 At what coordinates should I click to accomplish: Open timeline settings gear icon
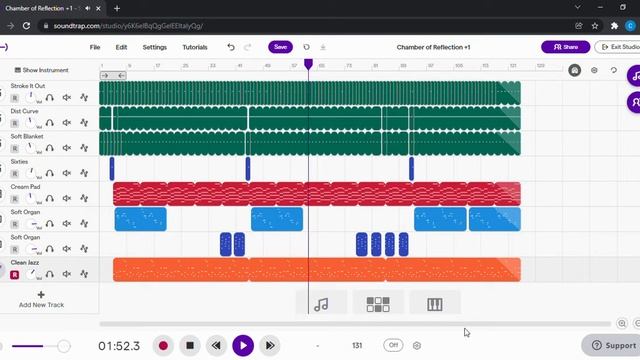(594, 70)
